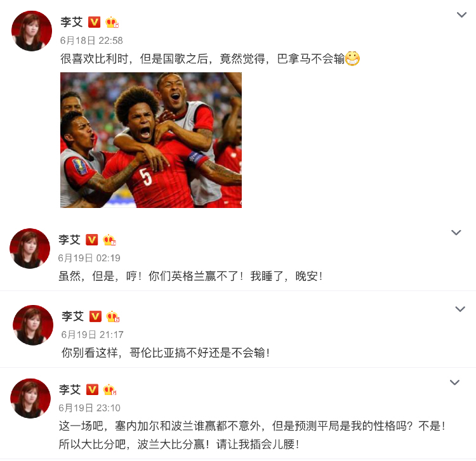
Task: Click the verified V badge on the 23:10 post
Action: pos(92,390)
